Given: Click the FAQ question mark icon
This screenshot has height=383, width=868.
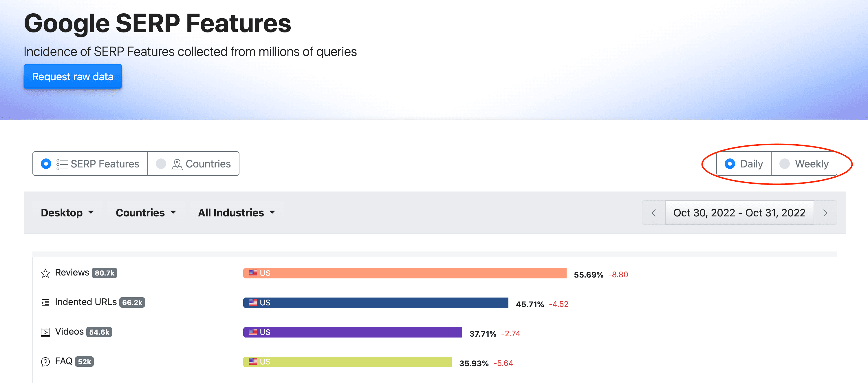Looking at the screenshot, I should 45,362.
